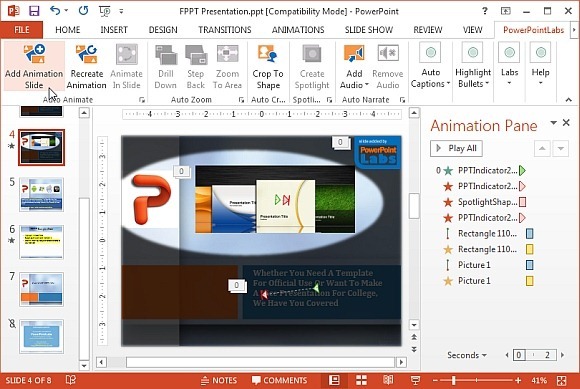
Task: Collapse the ribbon
Action: click(x=568, y=99)
